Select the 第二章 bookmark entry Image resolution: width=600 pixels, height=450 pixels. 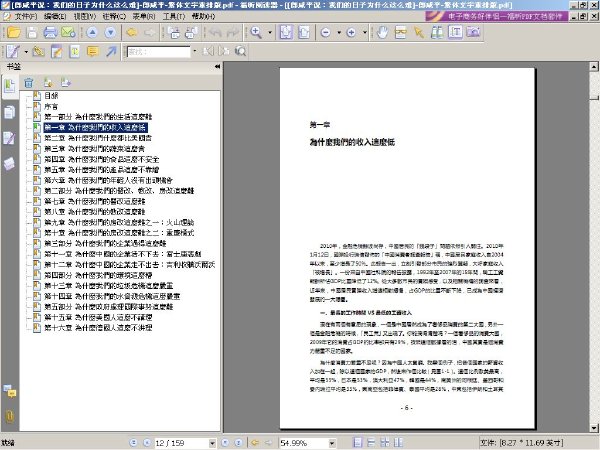point(98,138)
